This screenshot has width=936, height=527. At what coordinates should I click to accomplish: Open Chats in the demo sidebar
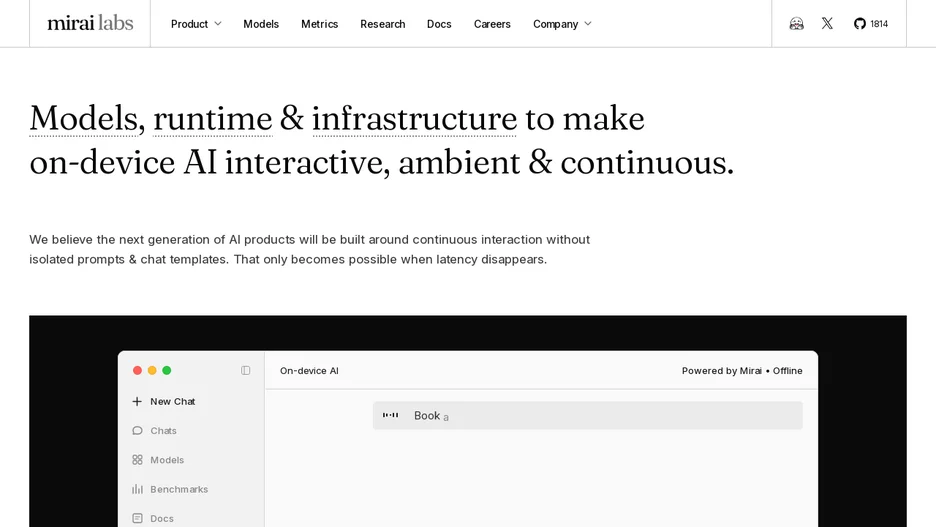tap(163, 430)
